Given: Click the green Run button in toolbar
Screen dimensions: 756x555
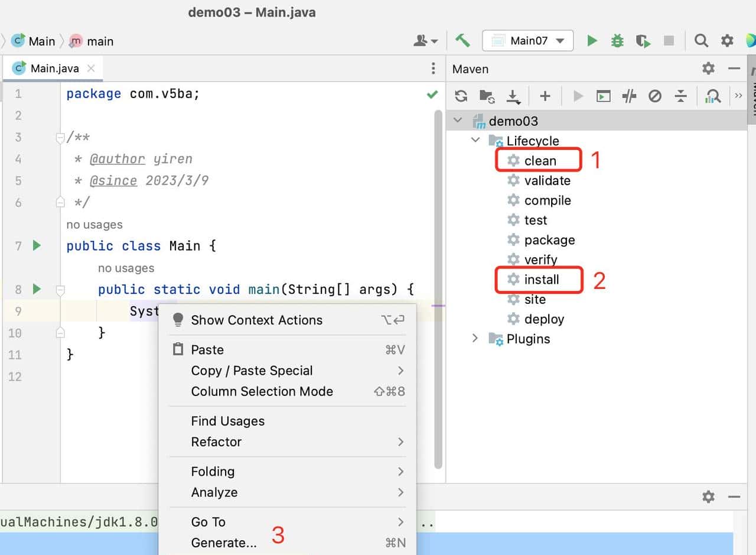Looking at the screenshot, I should pos(592,41).
